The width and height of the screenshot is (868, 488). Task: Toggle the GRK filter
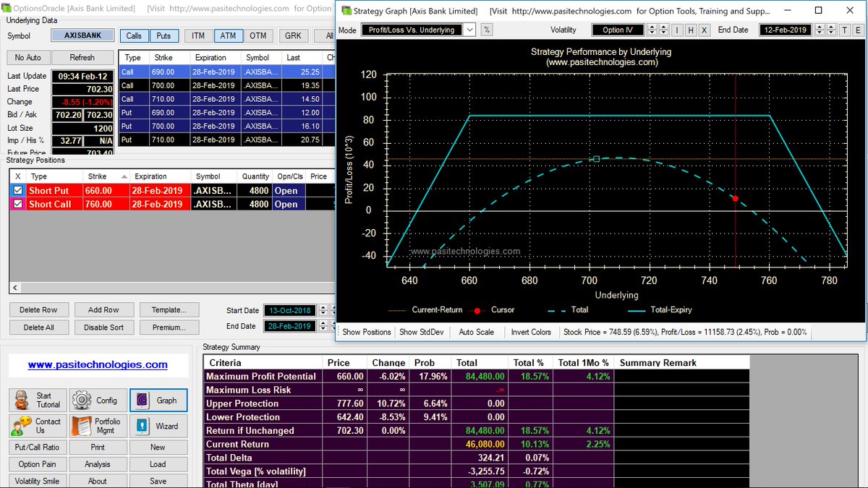[x=293, y=35]
